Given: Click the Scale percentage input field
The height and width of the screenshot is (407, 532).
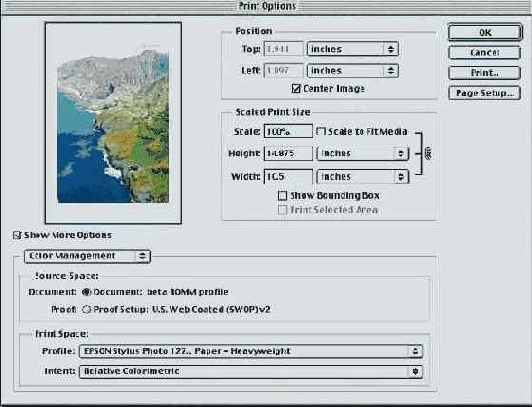Looking at the screenshot, I should click(x=288, y=131).
